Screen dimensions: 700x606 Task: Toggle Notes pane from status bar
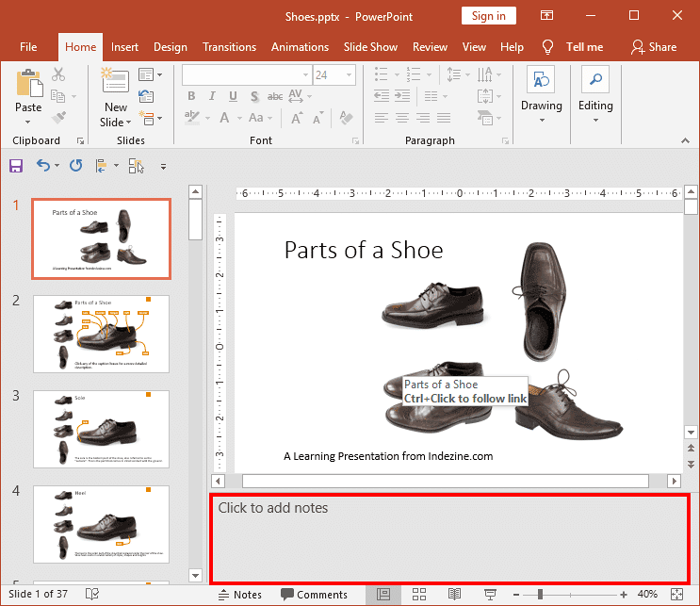coord(239,595)
